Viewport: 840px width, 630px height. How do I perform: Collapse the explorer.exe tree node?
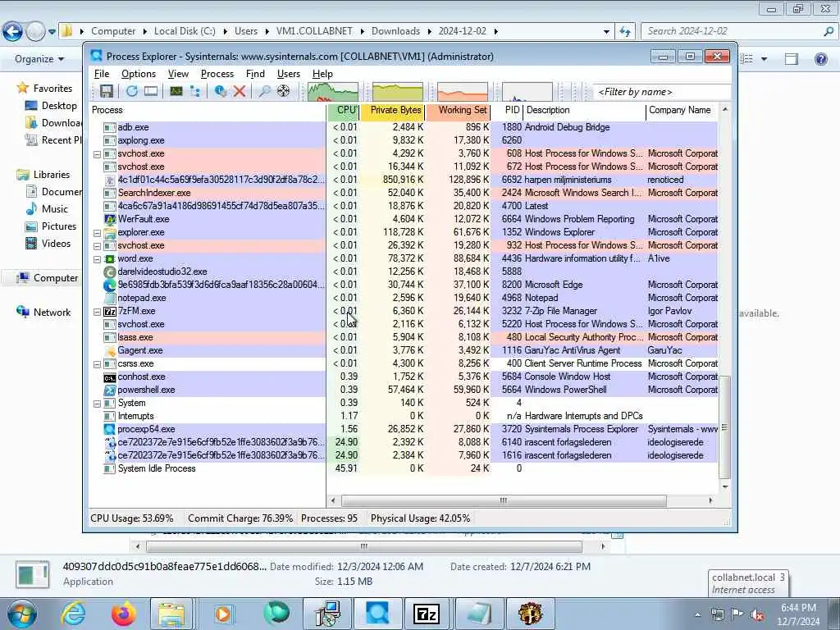coord(97,233)
